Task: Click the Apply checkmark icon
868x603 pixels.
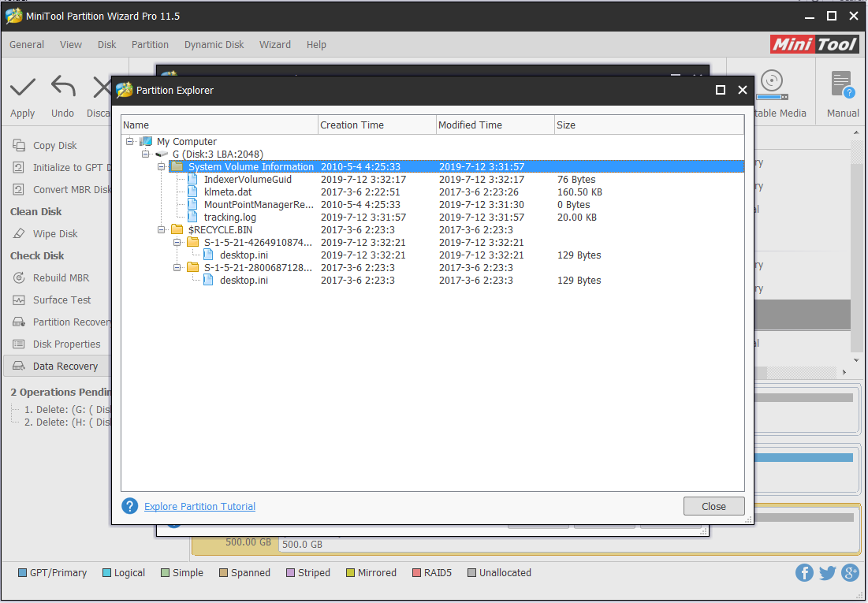Action: point(23,87)
